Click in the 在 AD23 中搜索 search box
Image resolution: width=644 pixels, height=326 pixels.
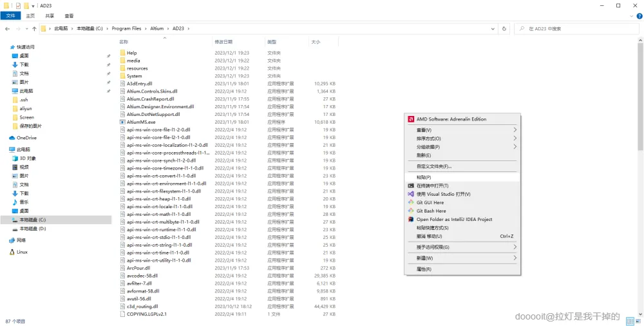[x=576, y=29]
